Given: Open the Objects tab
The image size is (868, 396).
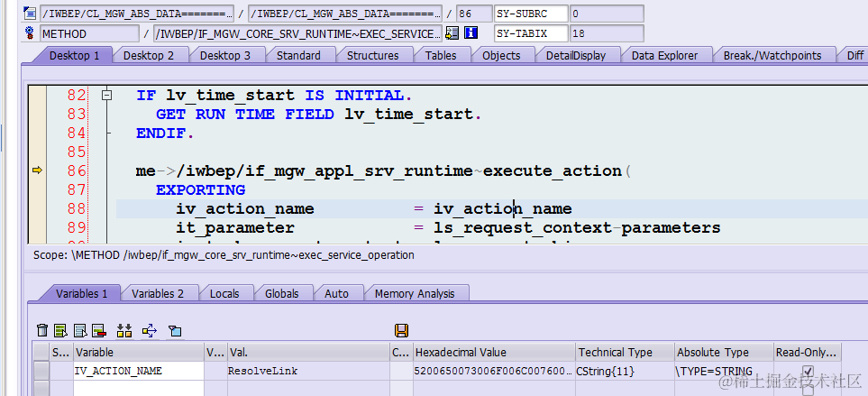Looking at the screenshot, I should 501,55.
